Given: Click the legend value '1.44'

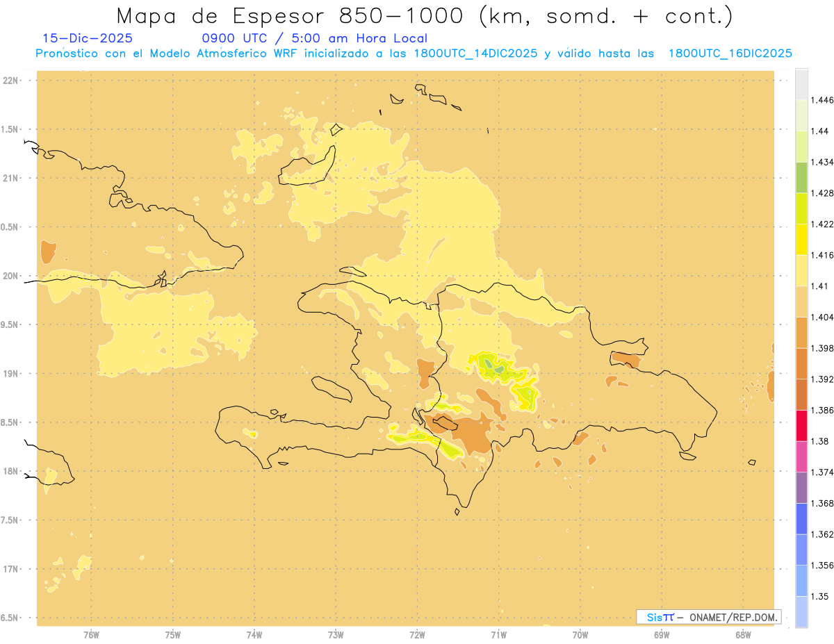Looking at the screenshot, I should (x=821, y=131).
